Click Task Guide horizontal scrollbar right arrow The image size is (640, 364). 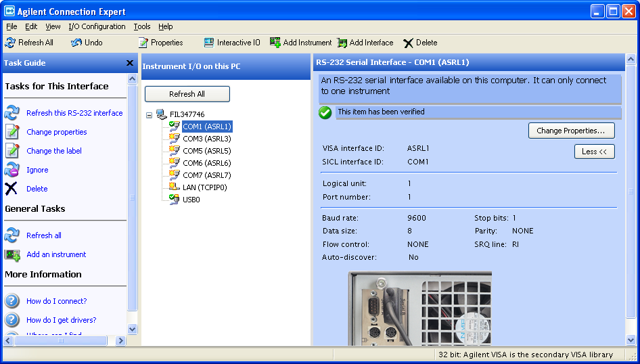click(122, 341)
